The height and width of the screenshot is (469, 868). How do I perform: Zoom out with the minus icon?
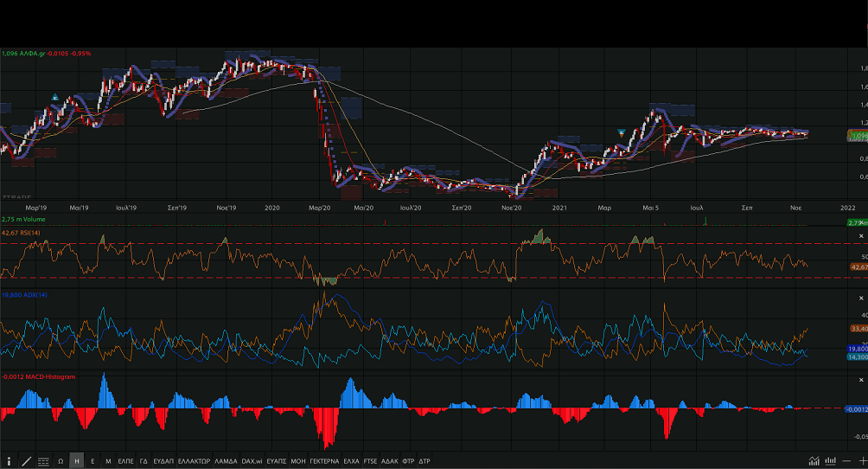click(x=847, y=461)
